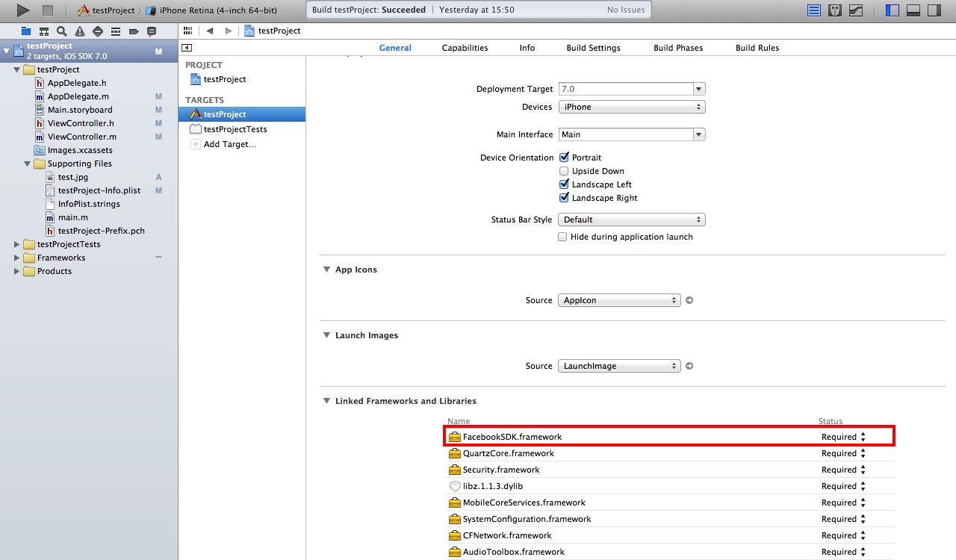Viewport: 956px width, 560px height.
Task: Switch to the General tab
Action: (395, 48)
